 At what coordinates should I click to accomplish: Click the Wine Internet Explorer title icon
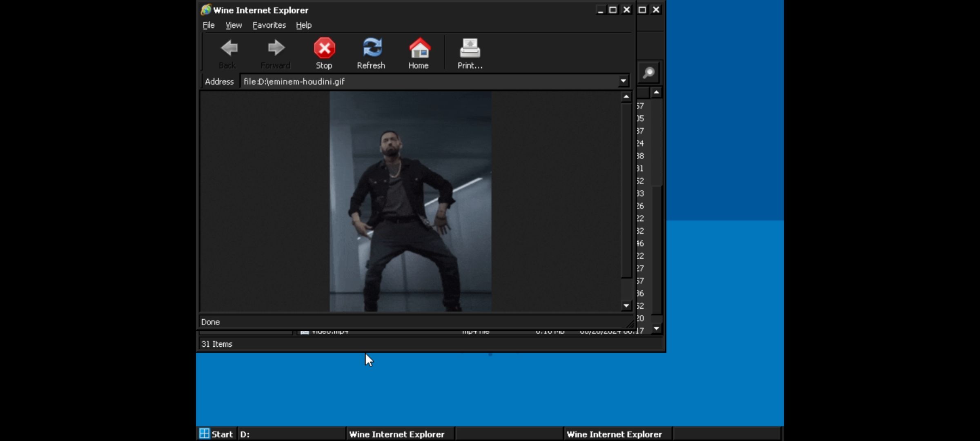[x=206, y=10]
